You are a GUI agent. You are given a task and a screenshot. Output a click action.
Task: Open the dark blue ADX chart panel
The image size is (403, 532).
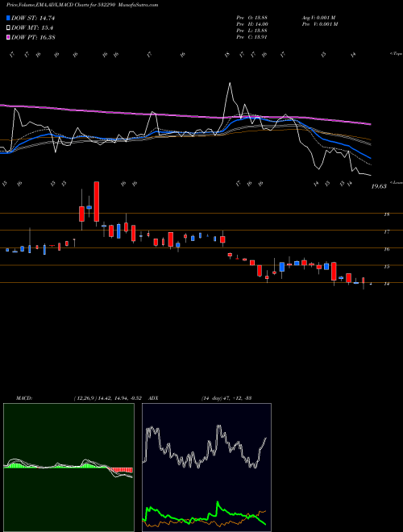coord(206,468)
